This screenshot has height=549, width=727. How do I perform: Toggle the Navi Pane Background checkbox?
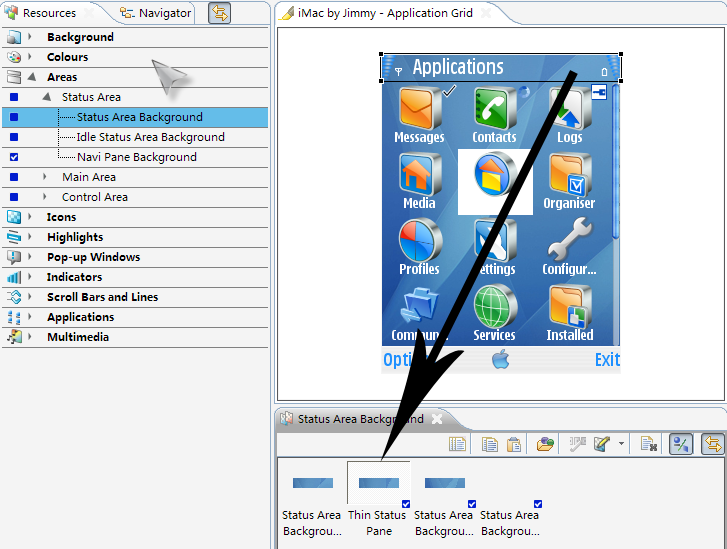coord(14,157)
